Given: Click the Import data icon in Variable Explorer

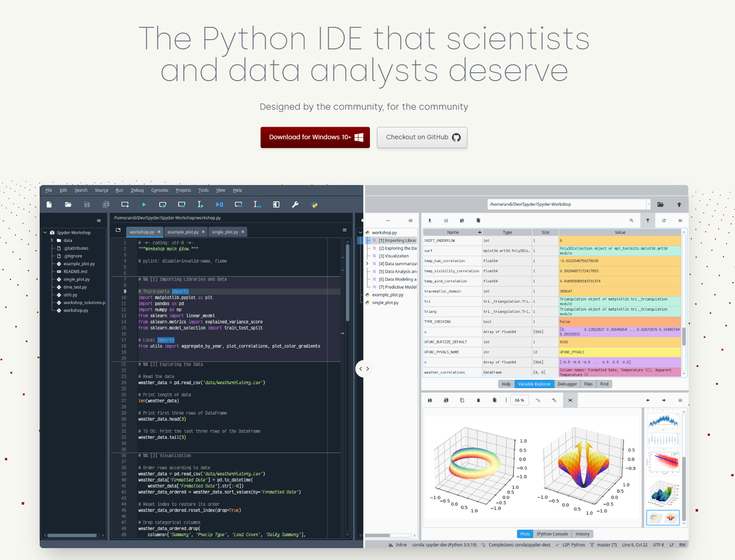Looking at the screenshot, I should click(x=429, y=220).
